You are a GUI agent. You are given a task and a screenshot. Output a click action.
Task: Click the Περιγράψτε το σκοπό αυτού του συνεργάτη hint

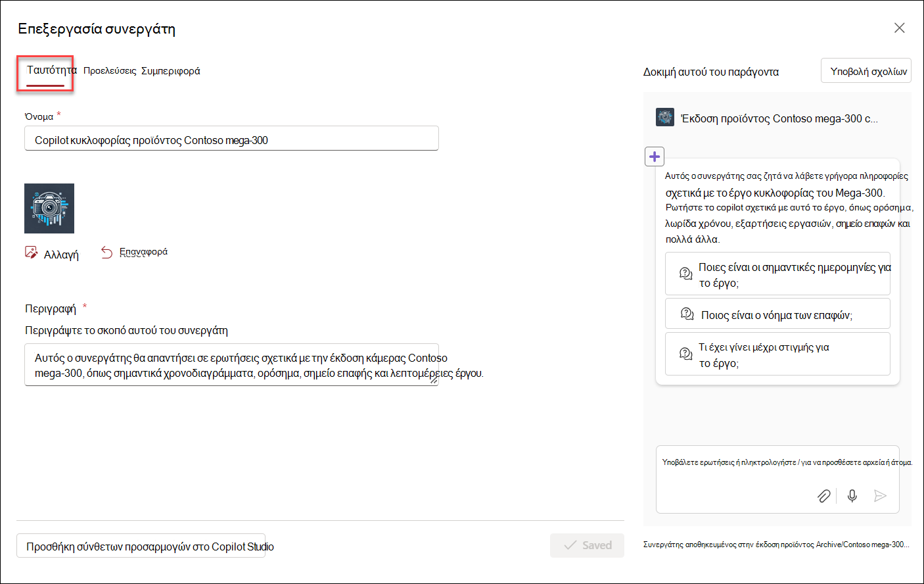pyautogui.click(x=126, y=330)
